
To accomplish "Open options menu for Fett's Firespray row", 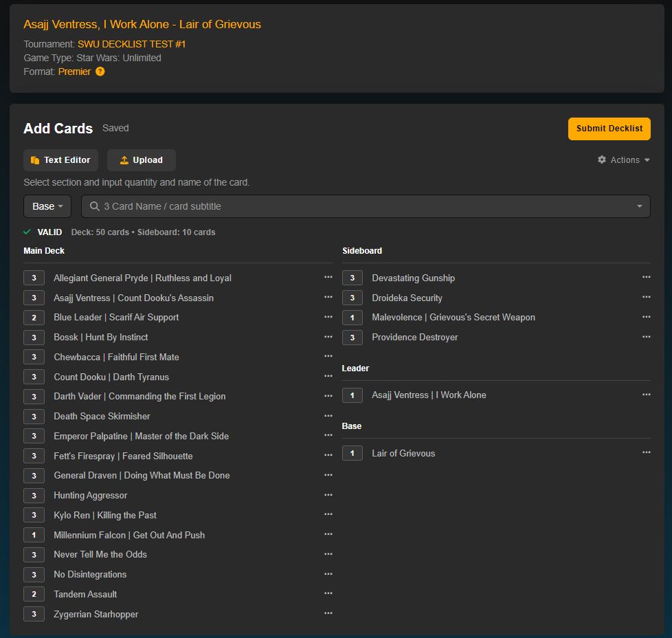I will pos(328,455).
